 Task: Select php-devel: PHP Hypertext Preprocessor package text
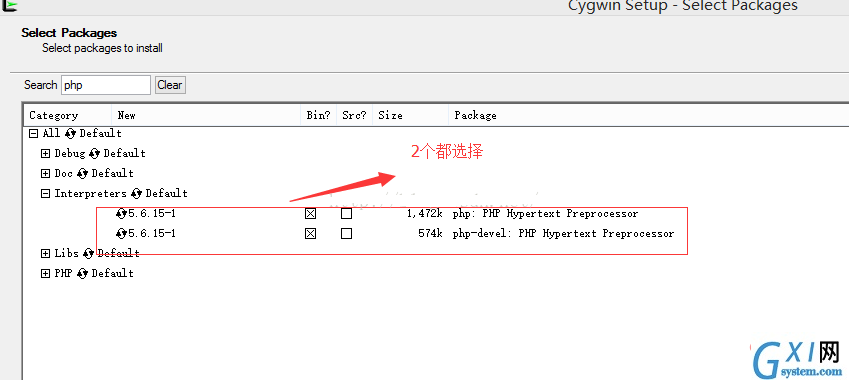pyautogui.click(x=563, y=233)
